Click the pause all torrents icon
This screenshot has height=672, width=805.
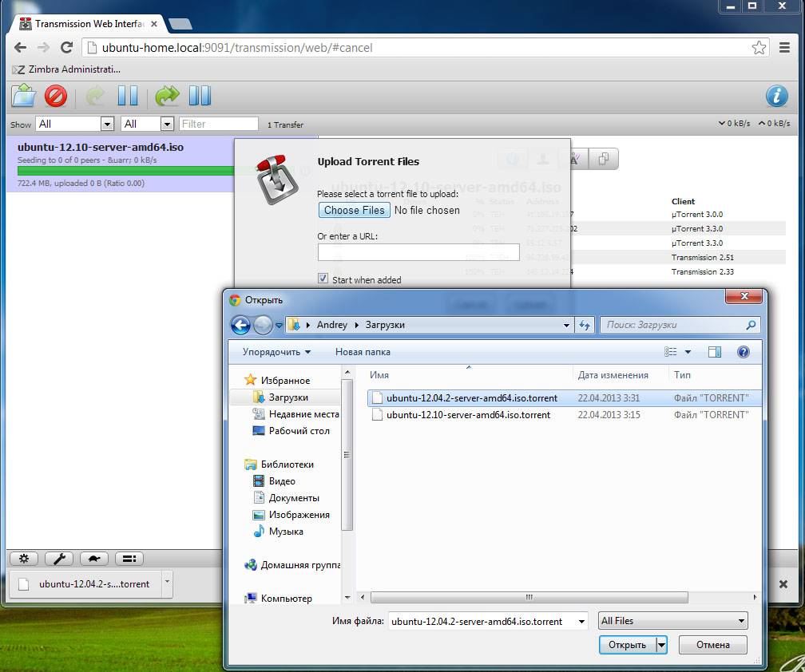pos(200,96)
